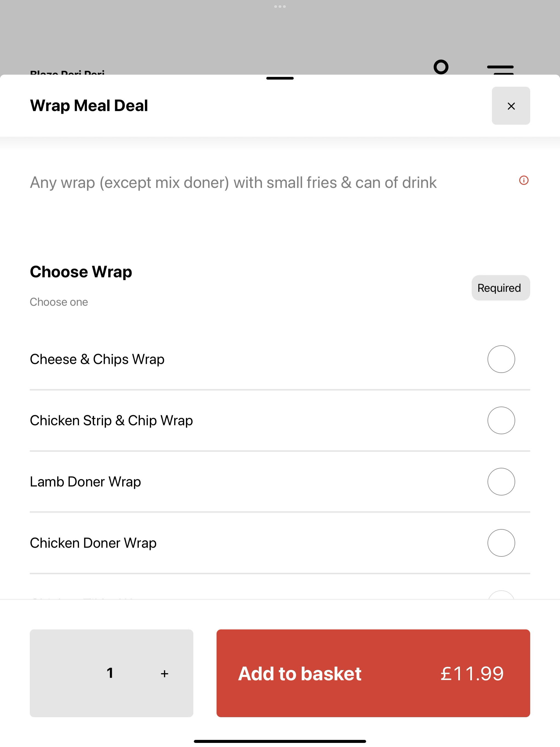Tap the Blaze Peri Peri restaurant title
Screen dimensions: 560x747
67,72
